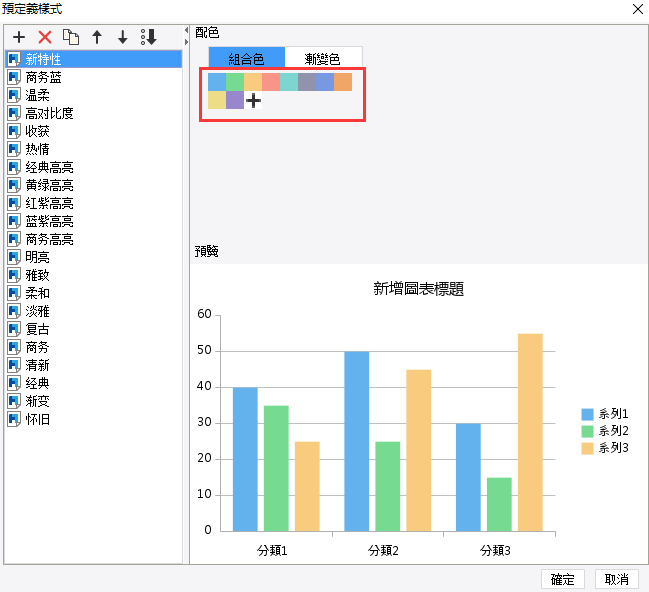Click the salmon pink color swatch

click(271, 82)
